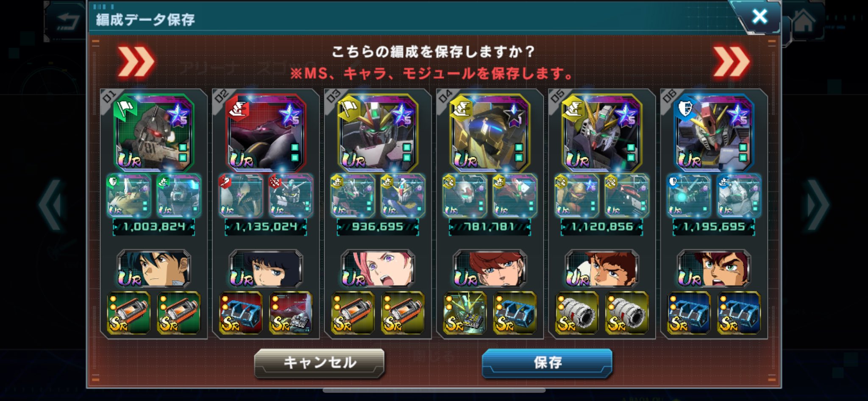This screenshot has width=868, height=401.
Task: Select second sub-unit MS in slot 03
Action: (x=403, y=196)
